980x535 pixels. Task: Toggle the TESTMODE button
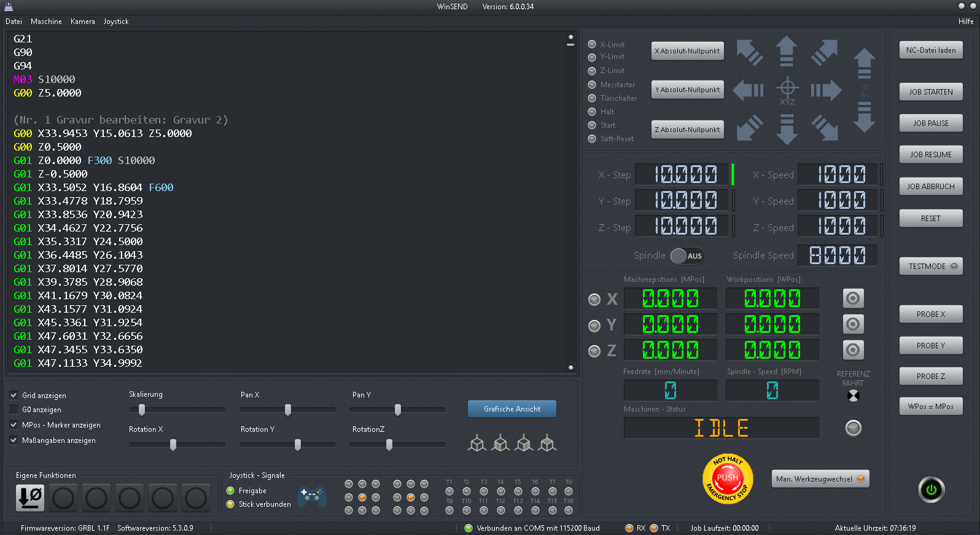click(x=930, y=267)
